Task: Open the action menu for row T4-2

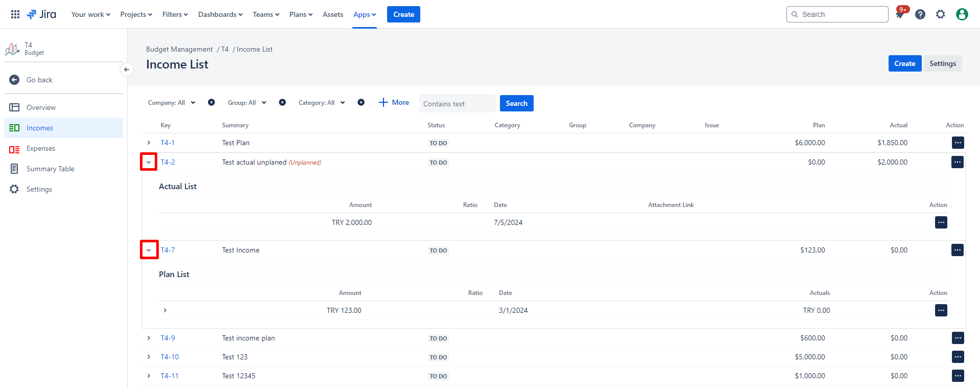Action: click(x=958, y=162)
